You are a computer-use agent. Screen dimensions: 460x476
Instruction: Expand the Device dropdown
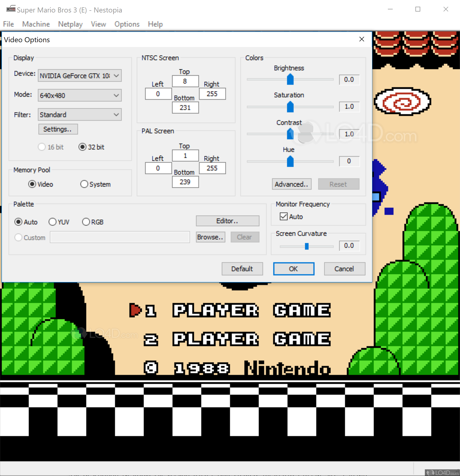[80, 76]
